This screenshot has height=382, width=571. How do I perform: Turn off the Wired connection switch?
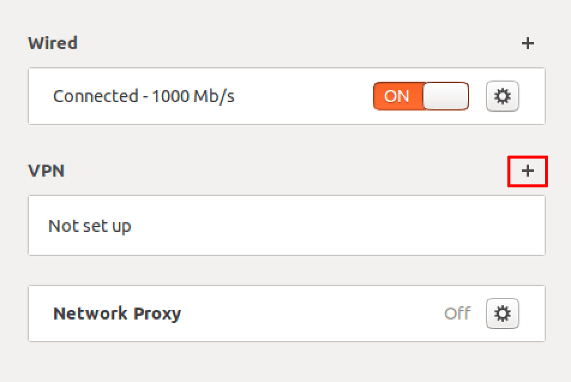421,96
